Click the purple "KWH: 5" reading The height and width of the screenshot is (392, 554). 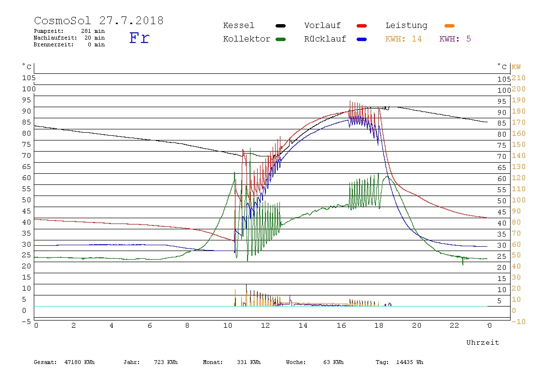(x=455, y=39)
